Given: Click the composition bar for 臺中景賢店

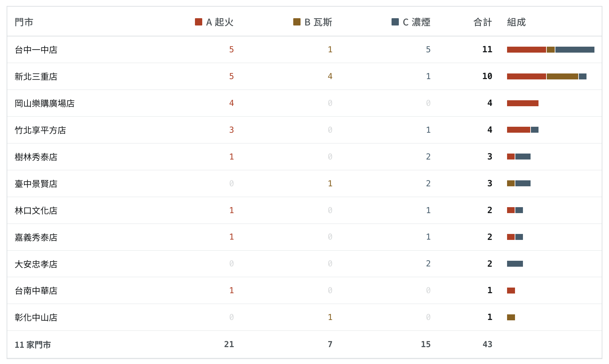Looking at the screenshot, I should pyautogui.click(x=519, y=183).
